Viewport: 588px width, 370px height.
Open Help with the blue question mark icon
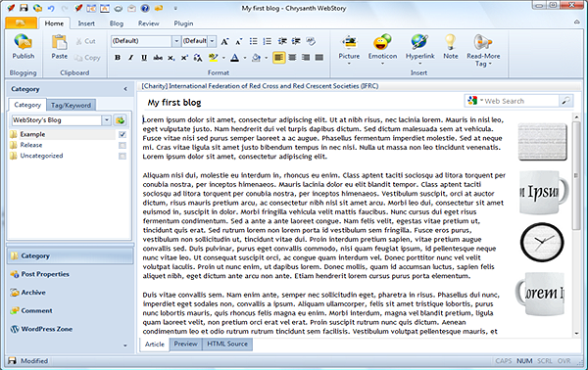pyautogui.click(x=145, y=8)
